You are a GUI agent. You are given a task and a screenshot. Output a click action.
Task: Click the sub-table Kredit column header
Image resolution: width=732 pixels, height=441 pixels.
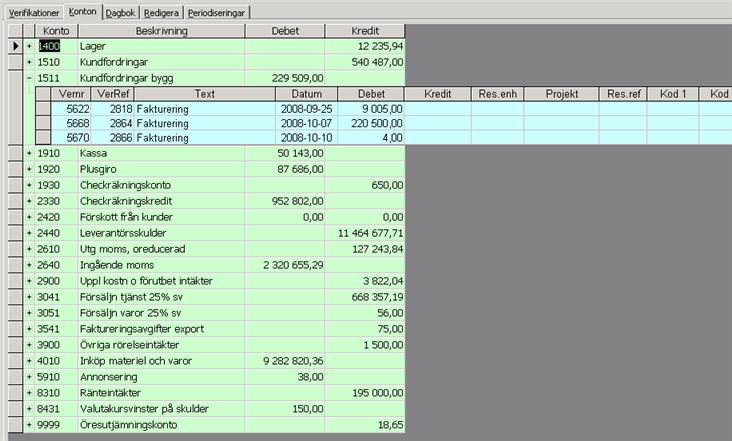pos(438,94)
